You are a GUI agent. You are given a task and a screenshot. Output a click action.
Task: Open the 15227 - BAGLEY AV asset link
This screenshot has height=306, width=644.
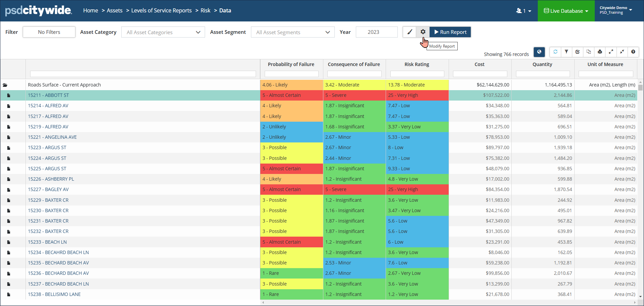48,189
